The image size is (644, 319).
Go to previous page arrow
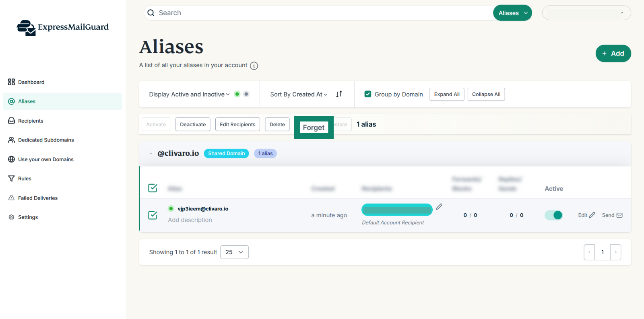[589, 252]
